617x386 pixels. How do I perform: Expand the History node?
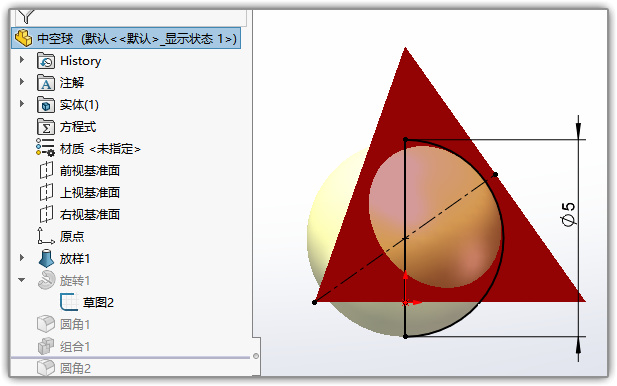click(22, 60)
